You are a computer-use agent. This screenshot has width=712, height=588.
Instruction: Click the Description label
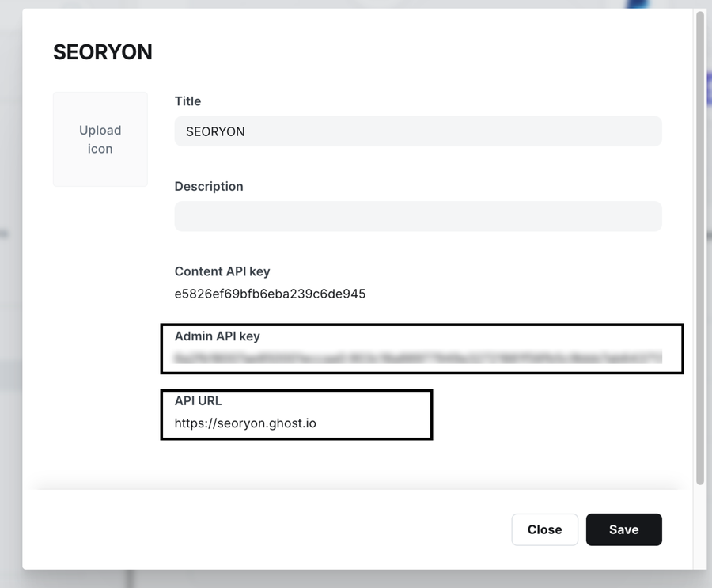coord(209,186)
